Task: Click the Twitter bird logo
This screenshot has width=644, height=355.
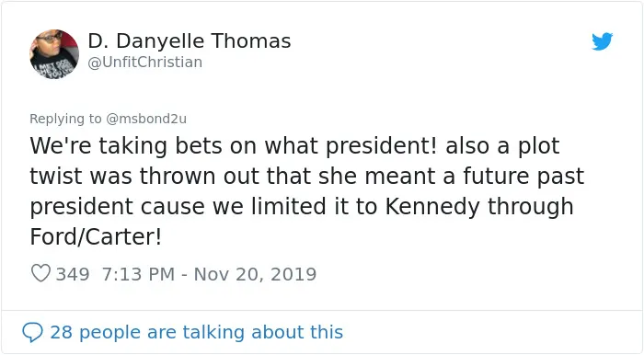Action: click(602, 41)
